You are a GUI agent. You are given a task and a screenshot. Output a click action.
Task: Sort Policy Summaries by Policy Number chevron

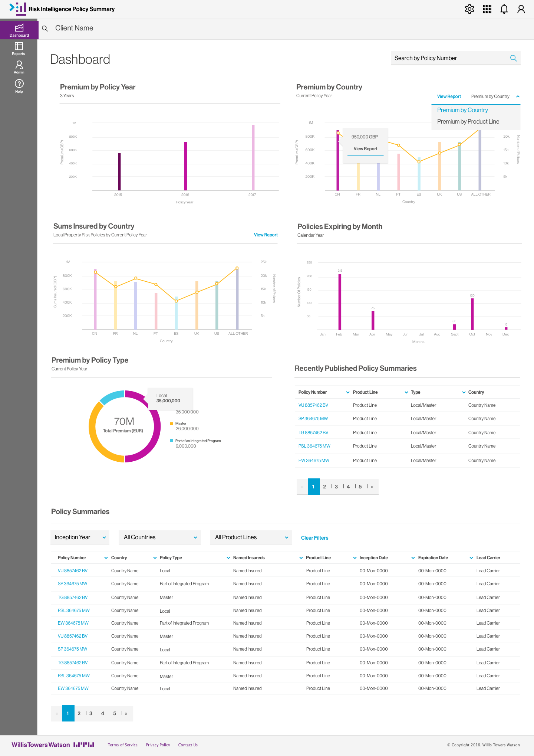click(x=106, y=558)
